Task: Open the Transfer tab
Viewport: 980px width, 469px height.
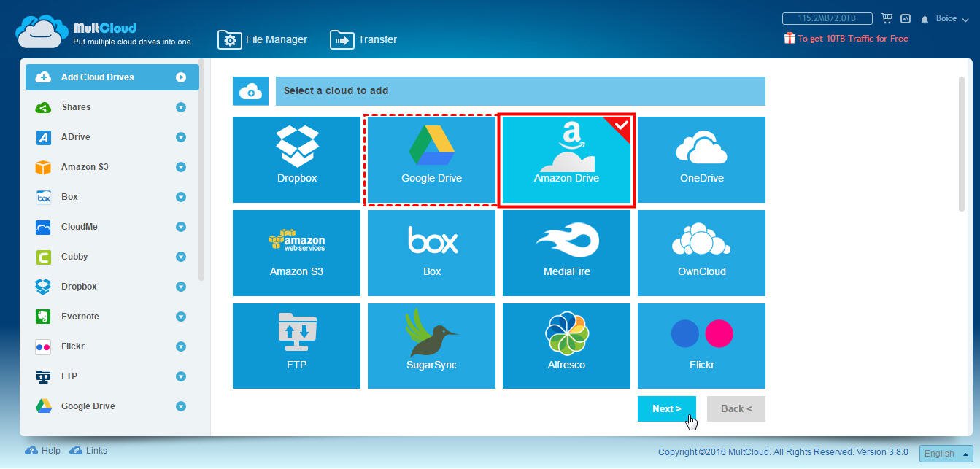Action: (x=363, y=39)
